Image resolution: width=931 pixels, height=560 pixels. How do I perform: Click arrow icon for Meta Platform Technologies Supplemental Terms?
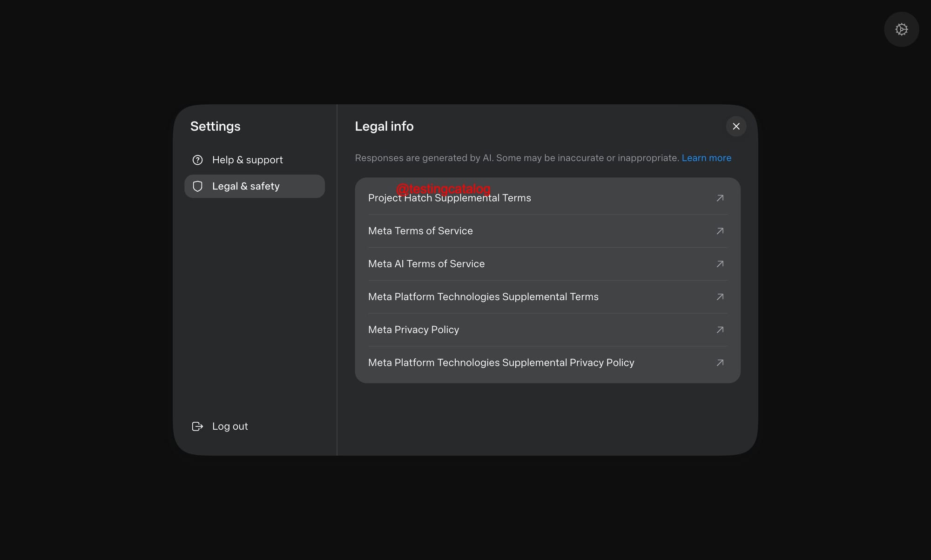(720, 297)
